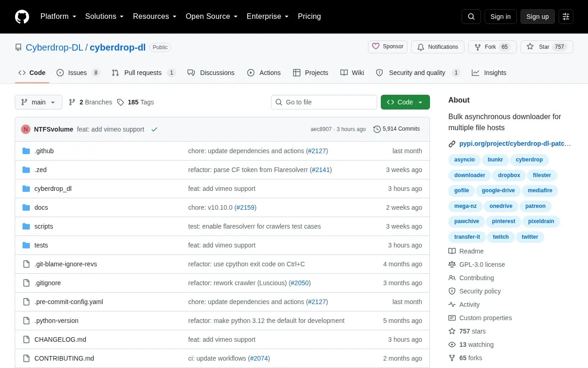This screenshot has height=368, width=588.
Task: View the 13 watching link
Action: pyautogui.click(x=471, y=345)
